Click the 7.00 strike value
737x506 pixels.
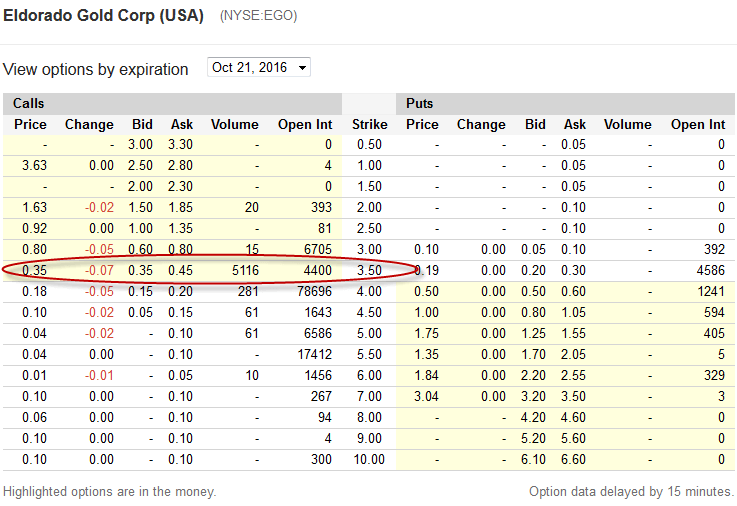pos(369,397)
